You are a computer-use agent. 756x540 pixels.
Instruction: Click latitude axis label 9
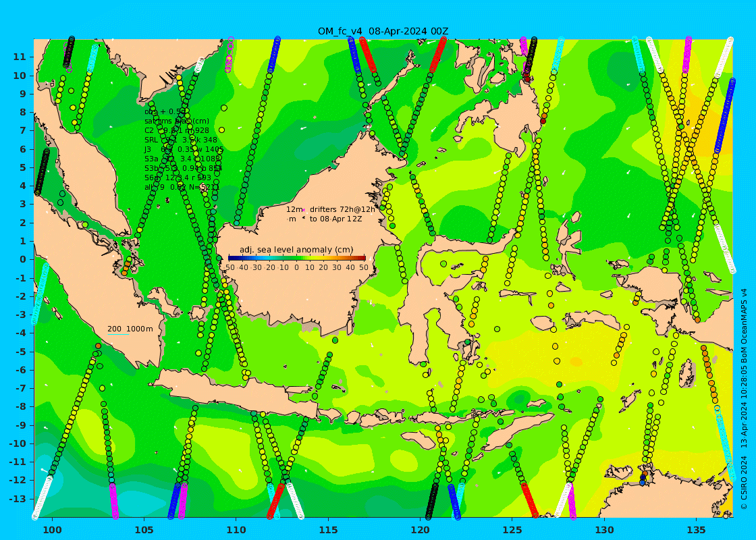(x=23, y=94)
